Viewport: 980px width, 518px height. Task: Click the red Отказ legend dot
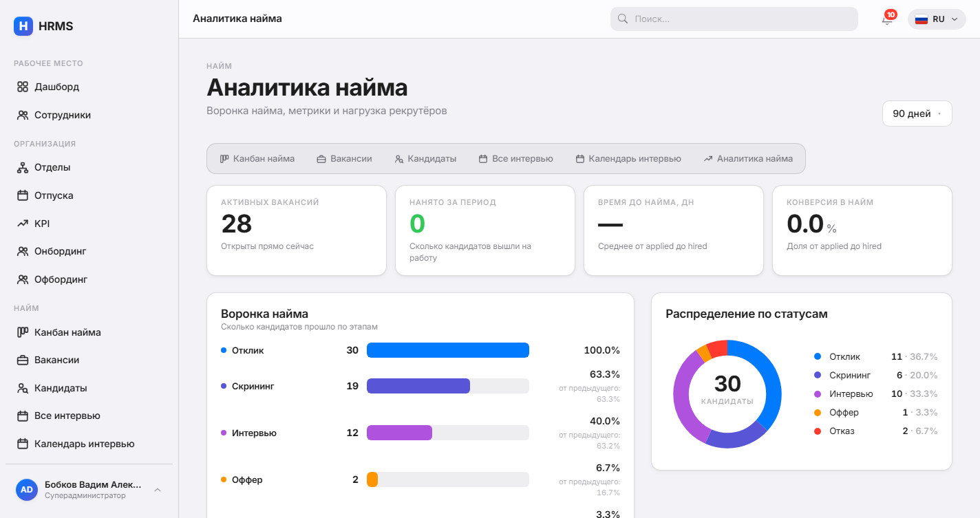818,431
